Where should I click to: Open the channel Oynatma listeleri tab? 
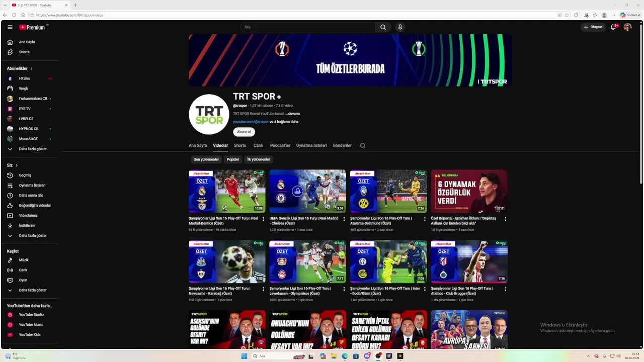(311, 145)
